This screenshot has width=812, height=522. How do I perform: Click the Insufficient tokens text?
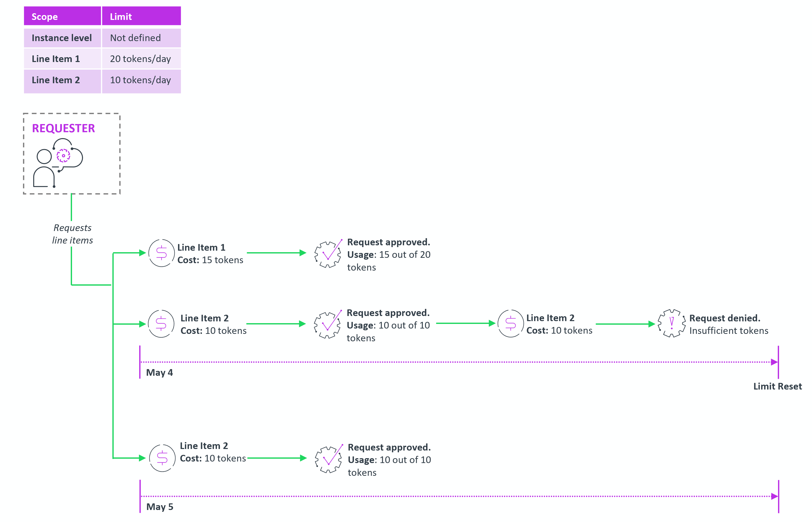click(x=728, y=331)
